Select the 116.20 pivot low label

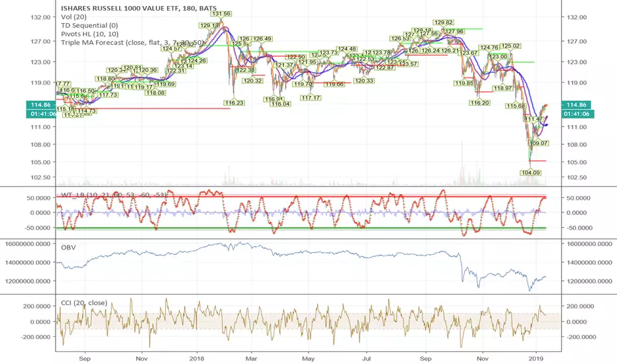(480, 103)
